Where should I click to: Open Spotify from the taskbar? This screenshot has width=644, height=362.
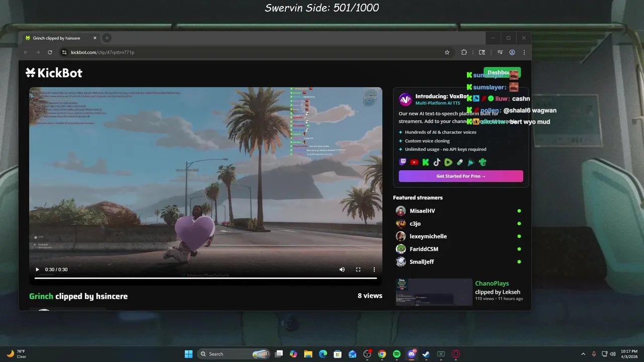(x=396, y=354)
